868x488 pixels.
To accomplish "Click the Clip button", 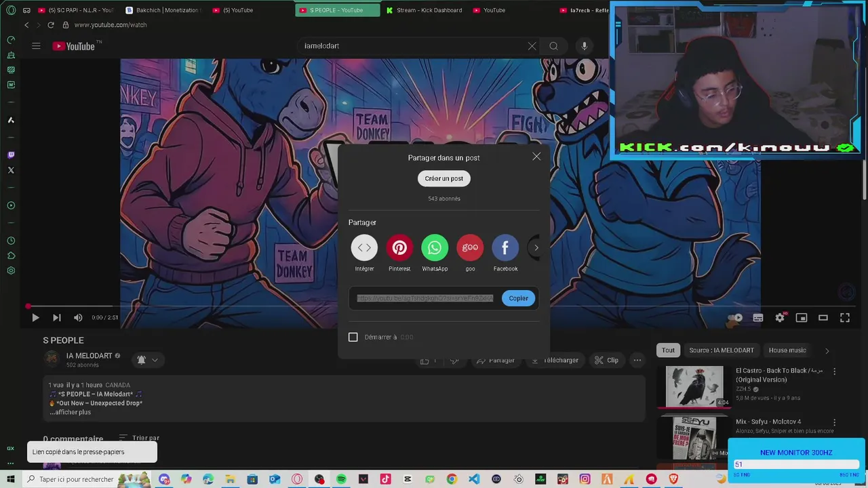I will [606, 361].
